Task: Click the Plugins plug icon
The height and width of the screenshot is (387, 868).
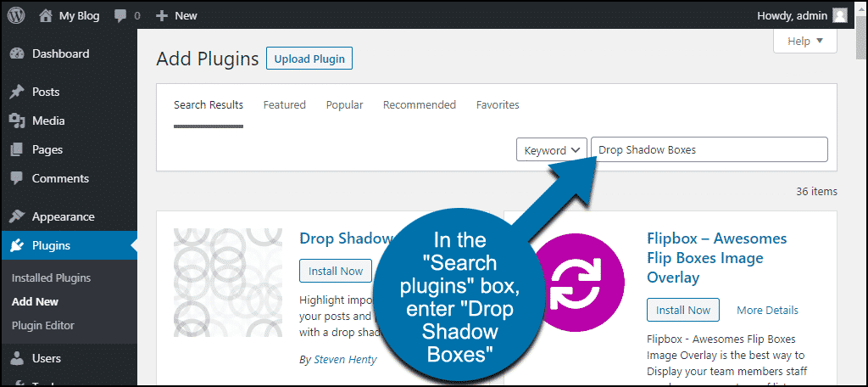Action: click(x=17, y=245)
